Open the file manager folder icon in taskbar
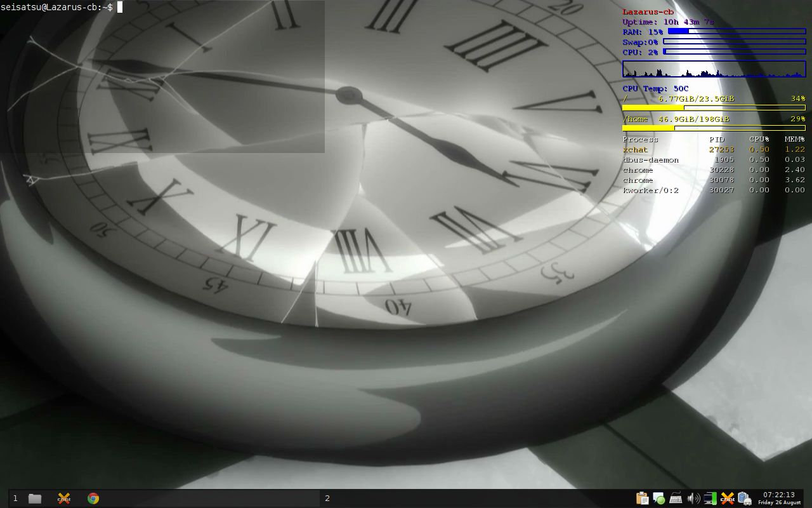The image size is (812, 508). (35, 498)
